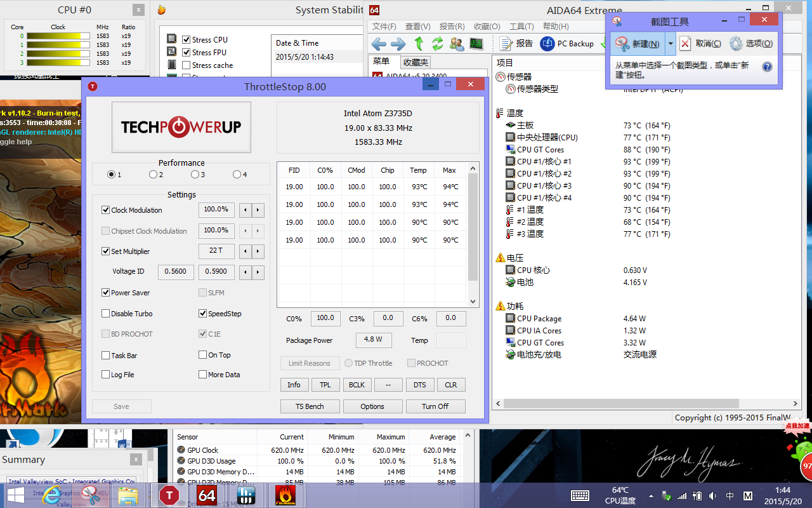Switch to AIDA64 taskbar icon

(207, 495)
